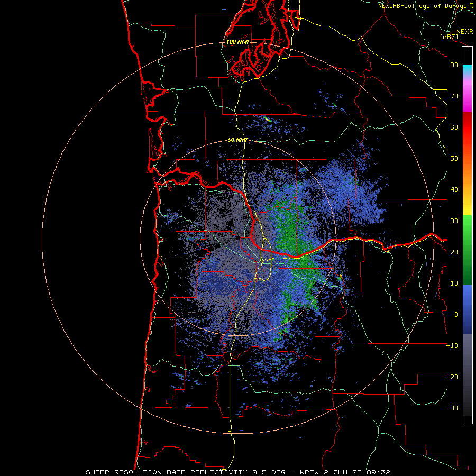476x476 pixels.
Task: Click the 10 dBZ scale value
Action: point(454,283)
